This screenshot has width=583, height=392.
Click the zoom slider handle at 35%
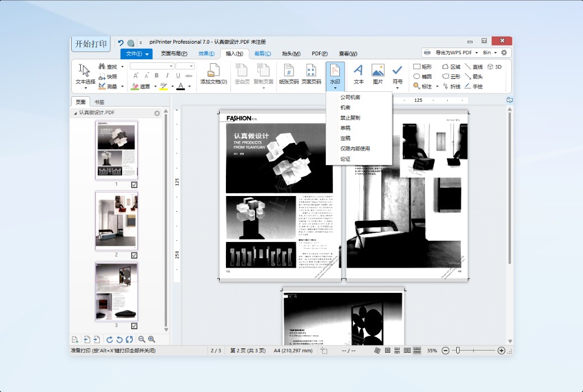click(x=458, y=351)
